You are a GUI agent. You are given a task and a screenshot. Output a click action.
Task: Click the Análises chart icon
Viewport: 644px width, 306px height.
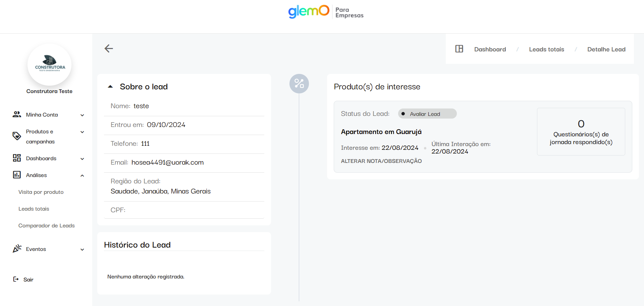[x=17, y=175]
